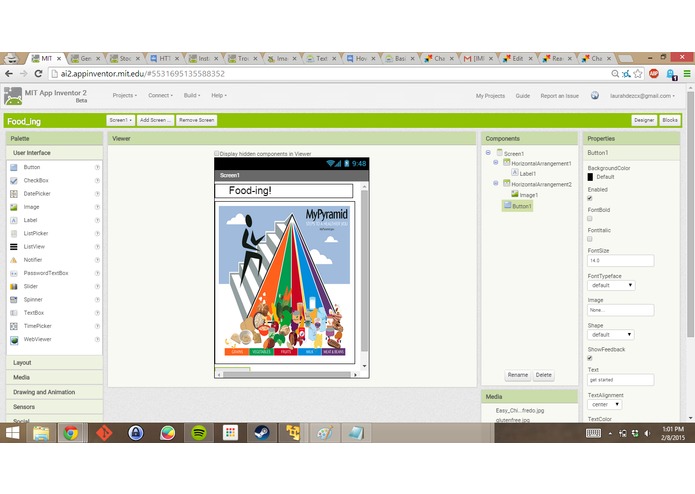Toggle the ShowFeedback checkbox
The image size is (695, 494).
coord(590,358)
